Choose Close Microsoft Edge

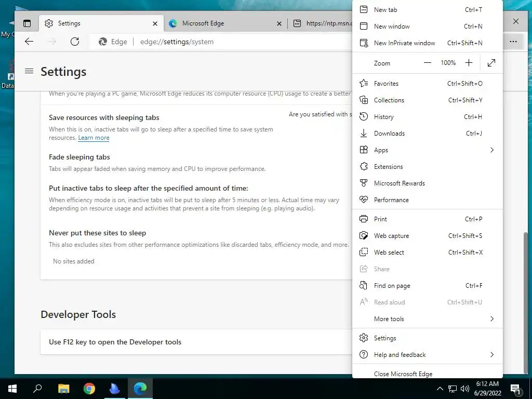click(428, 374)
